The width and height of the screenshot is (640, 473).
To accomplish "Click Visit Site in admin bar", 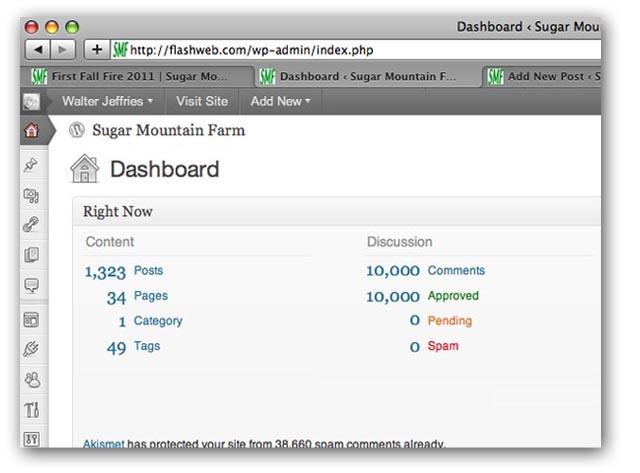I will coord(202,101).
